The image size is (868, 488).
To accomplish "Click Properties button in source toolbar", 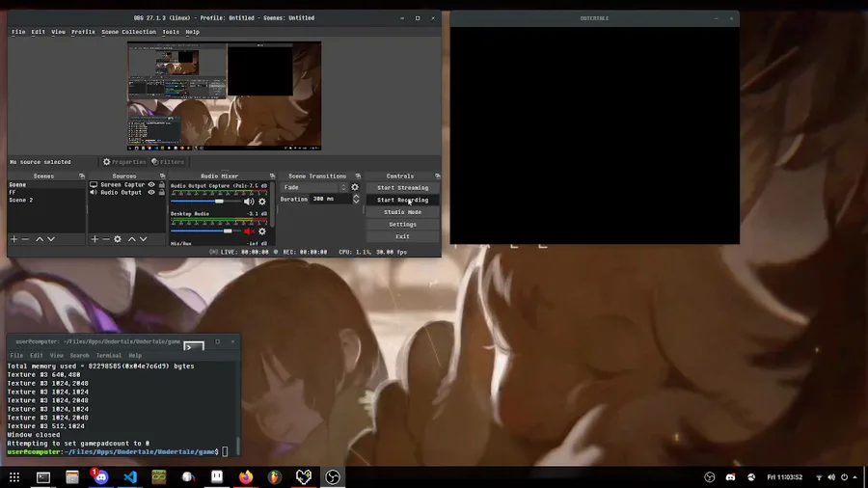I will pyautogui.click(x=124, y=162).
